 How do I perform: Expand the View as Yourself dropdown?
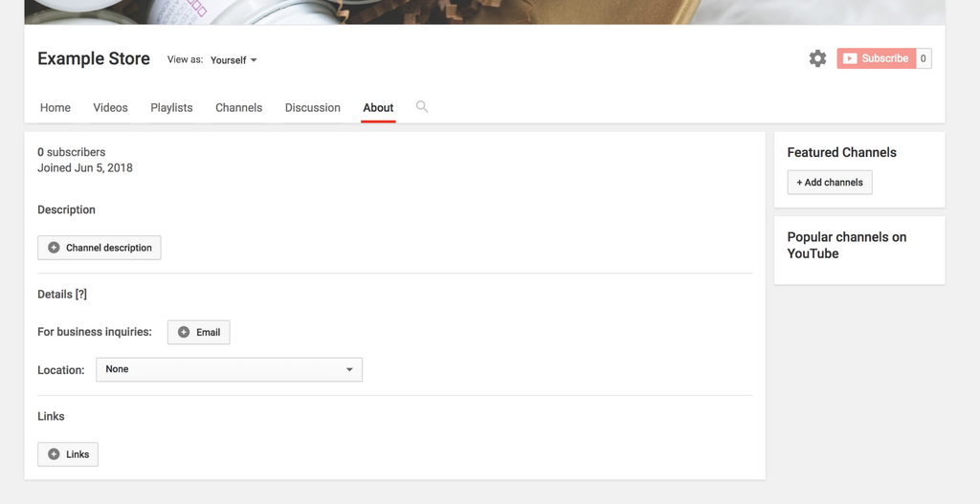pyautogui.click(x=234, y=60)
